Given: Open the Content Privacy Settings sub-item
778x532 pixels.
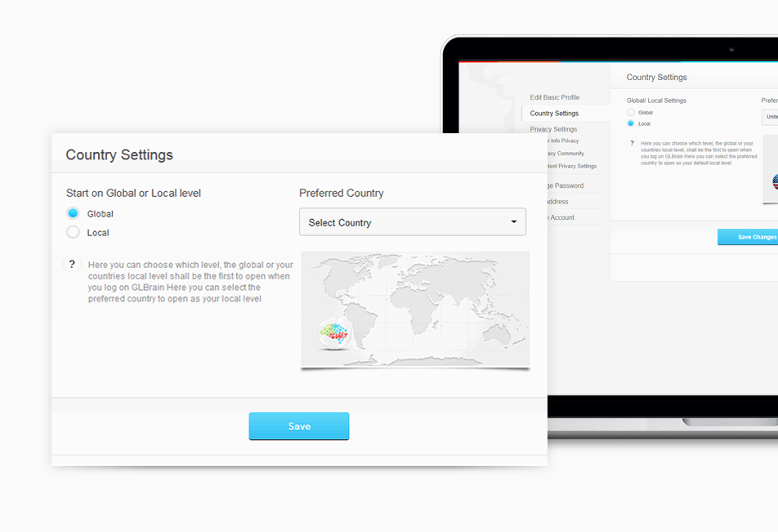Looking at the screenshot, I should [574, 166].
